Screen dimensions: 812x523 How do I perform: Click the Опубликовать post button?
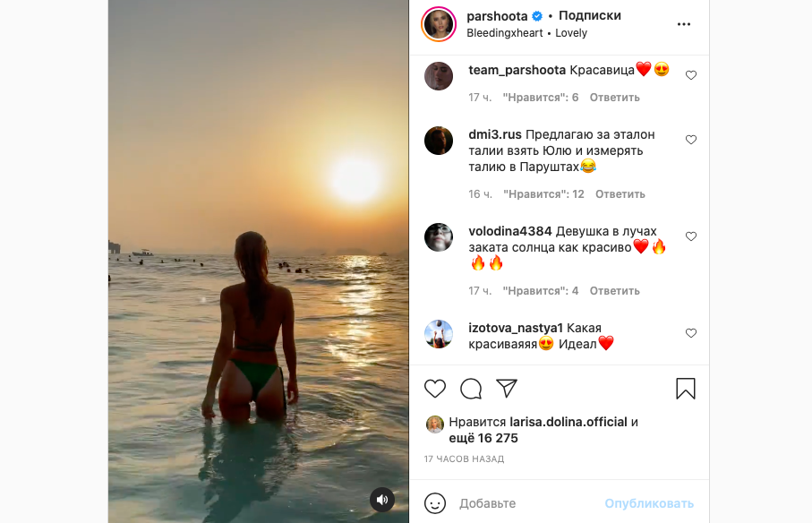(x=649, y=503)
